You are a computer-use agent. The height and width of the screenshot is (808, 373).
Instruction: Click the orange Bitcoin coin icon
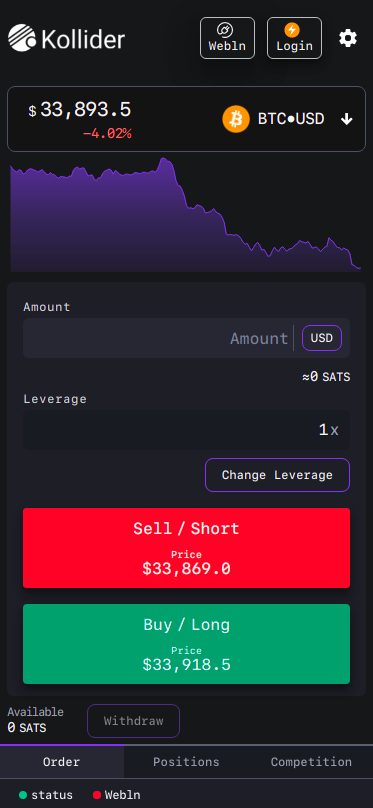click(236, 119)
